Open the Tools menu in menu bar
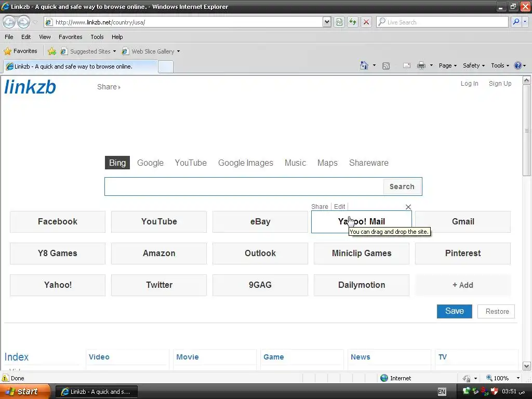 pos(97,37)
